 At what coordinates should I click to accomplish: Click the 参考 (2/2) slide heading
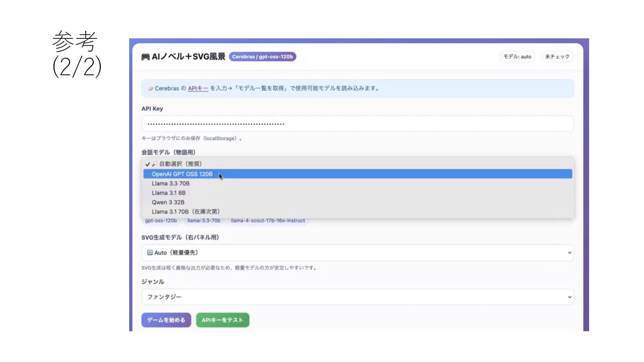76,54
